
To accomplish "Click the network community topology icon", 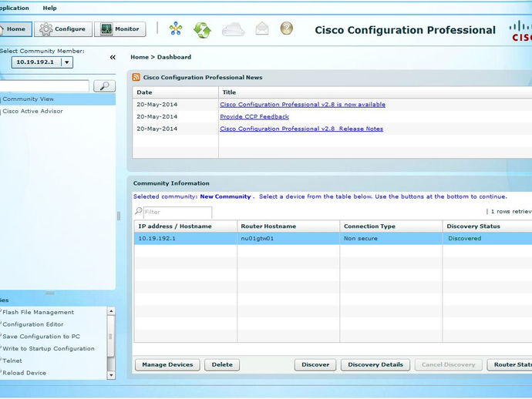I will (x=176, y=28).
